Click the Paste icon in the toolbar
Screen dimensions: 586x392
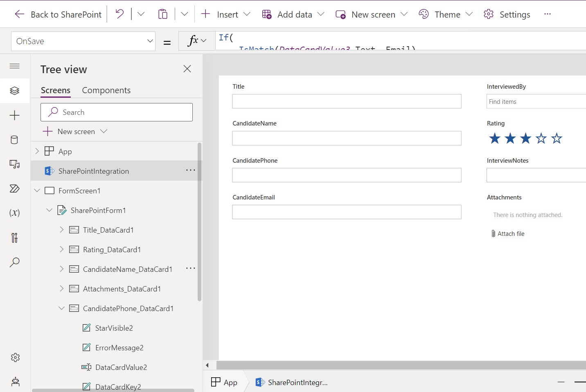click(163, 13)
